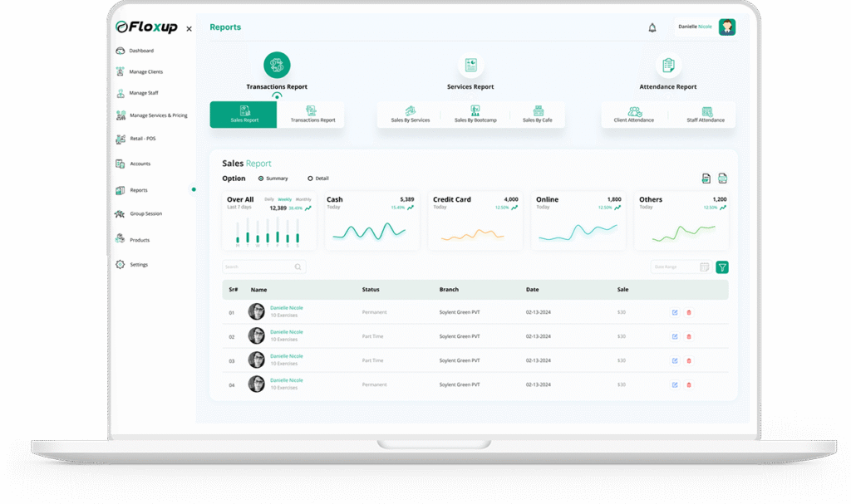
Task: Select the Attendance Report circle icon
Action: coord(668,65)
